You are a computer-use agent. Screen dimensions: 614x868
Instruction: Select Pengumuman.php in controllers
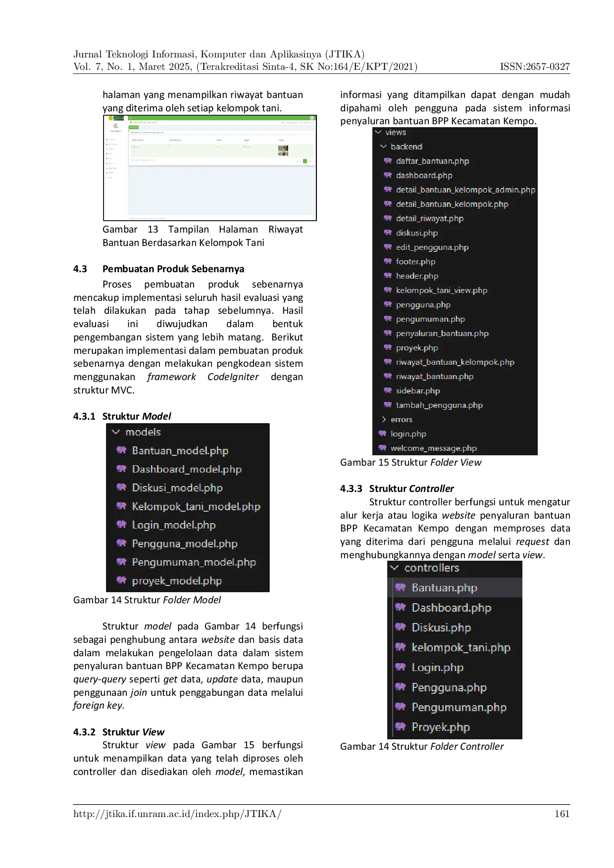point(459,707)
